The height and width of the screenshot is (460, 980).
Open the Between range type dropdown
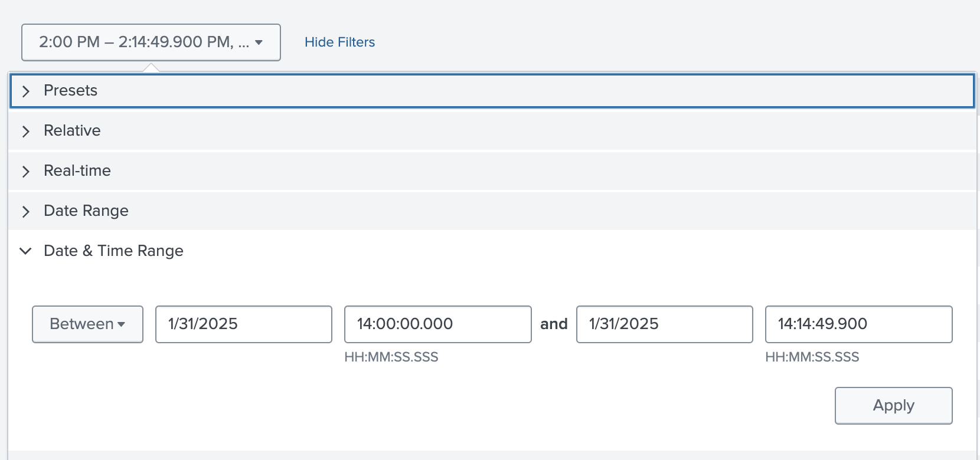pos(87,324)
